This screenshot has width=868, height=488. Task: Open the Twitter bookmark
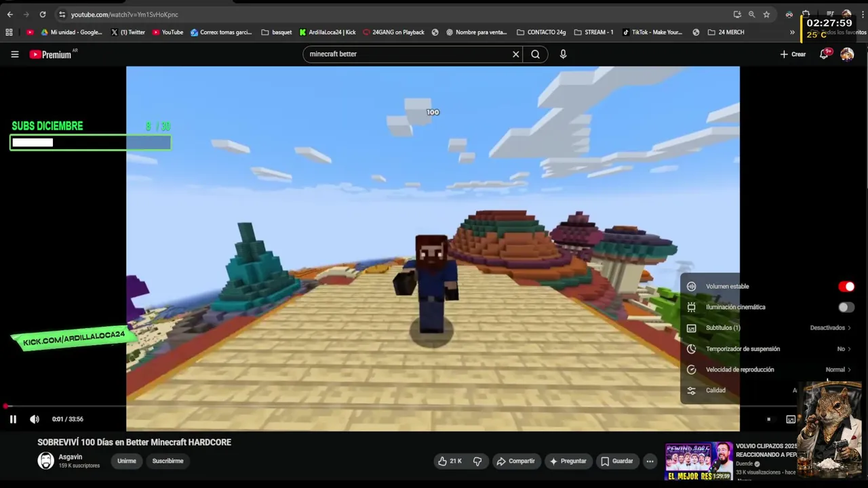(x=127, y=32)
